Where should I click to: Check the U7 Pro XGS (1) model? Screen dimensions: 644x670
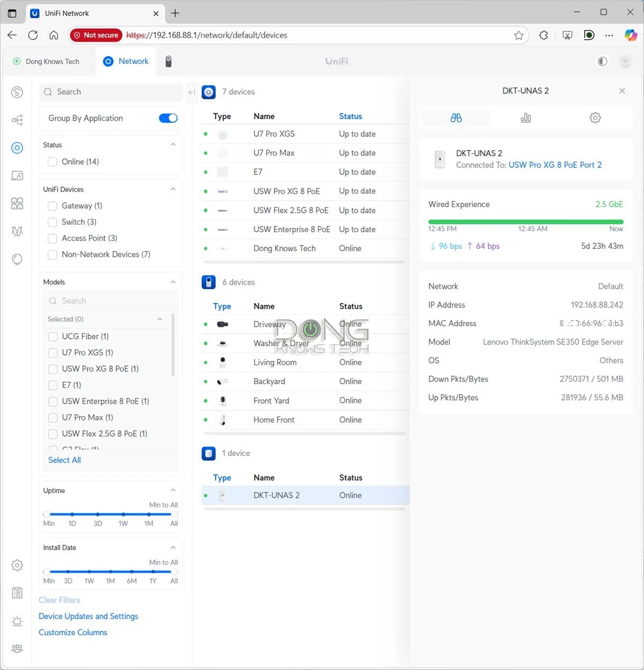(53, 352)
